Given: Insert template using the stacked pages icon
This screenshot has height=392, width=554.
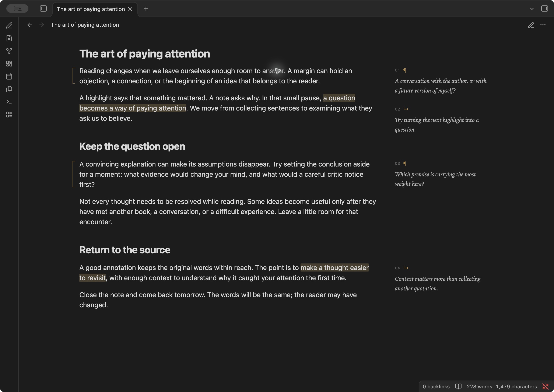Looking at the screenshot, I should (x=9, y=89).
